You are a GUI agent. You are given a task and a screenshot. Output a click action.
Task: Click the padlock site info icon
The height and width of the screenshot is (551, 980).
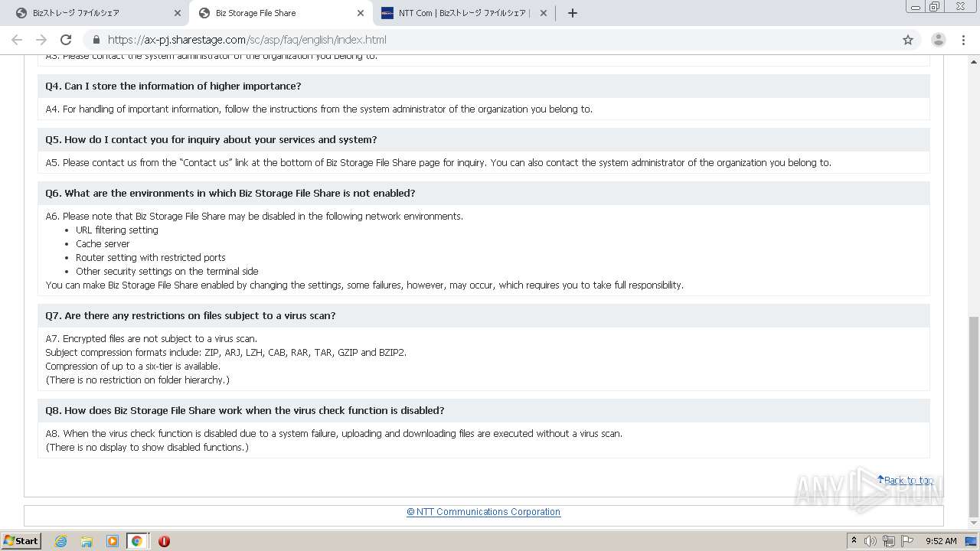pos(96,40)
